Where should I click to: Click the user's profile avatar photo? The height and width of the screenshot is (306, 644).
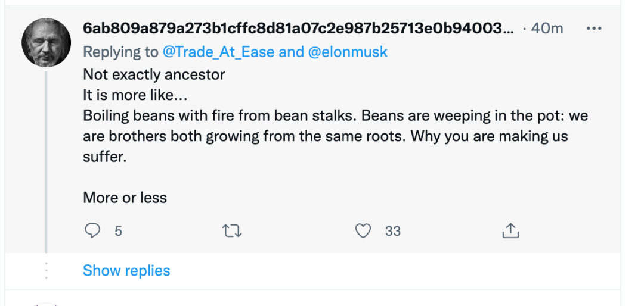[x=47, y=42]
